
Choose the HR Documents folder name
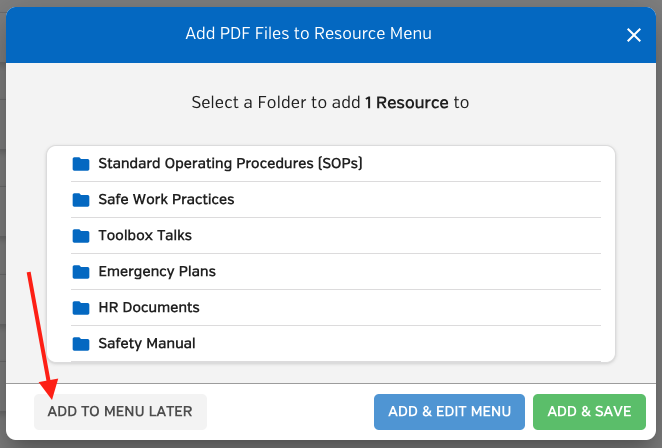coord(149,307)
